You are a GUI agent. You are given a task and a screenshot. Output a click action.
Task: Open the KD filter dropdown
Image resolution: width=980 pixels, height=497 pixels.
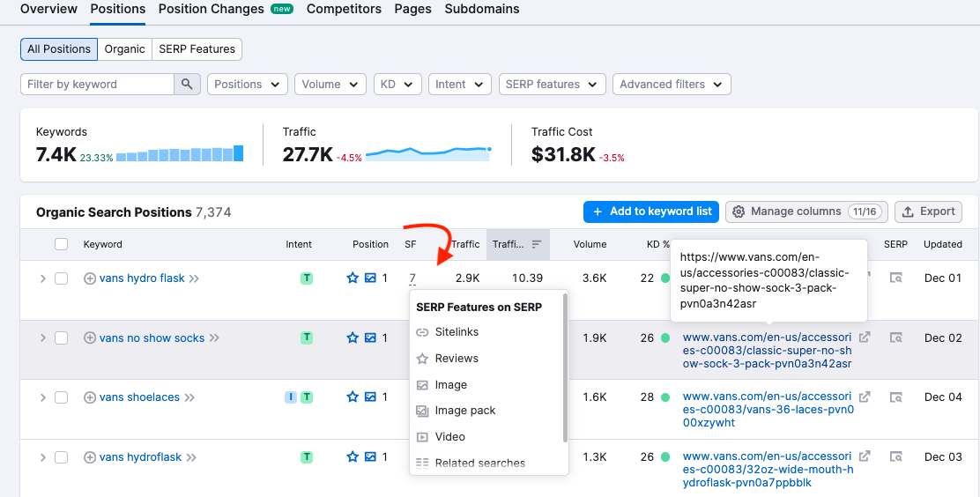(x=397, y=85)
